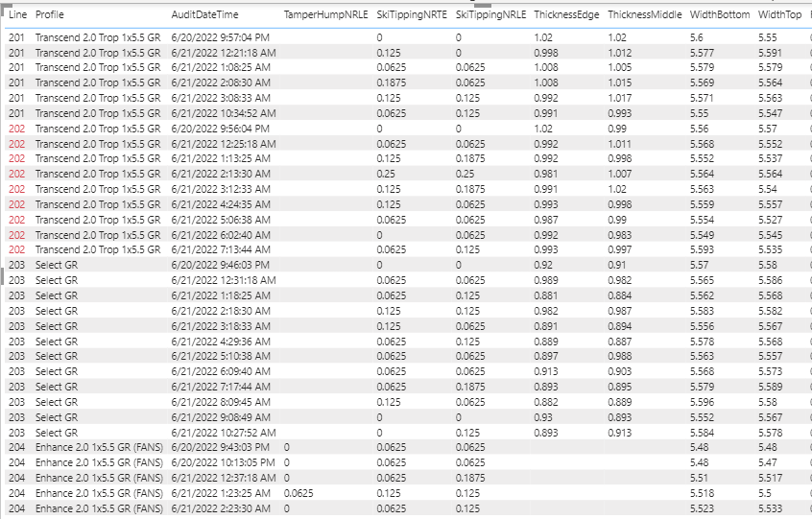Viewport: 812px width, 519px height.
Task: Click the 6/21/2022 2:13:30 AM cell
Action: 221,174
